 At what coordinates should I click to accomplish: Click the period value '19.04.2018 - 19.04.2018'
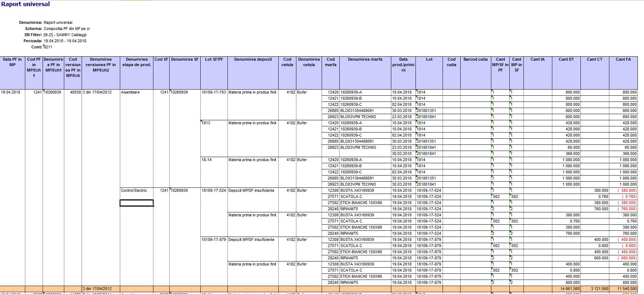[x=65, y=41]
